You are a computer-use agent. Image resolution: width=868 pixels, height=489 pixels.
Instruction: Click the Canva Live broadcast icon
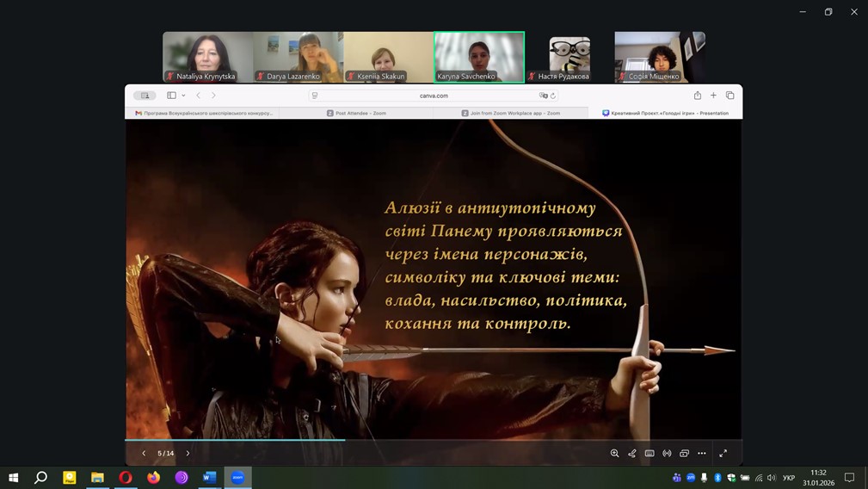click(x=667, y=453)
